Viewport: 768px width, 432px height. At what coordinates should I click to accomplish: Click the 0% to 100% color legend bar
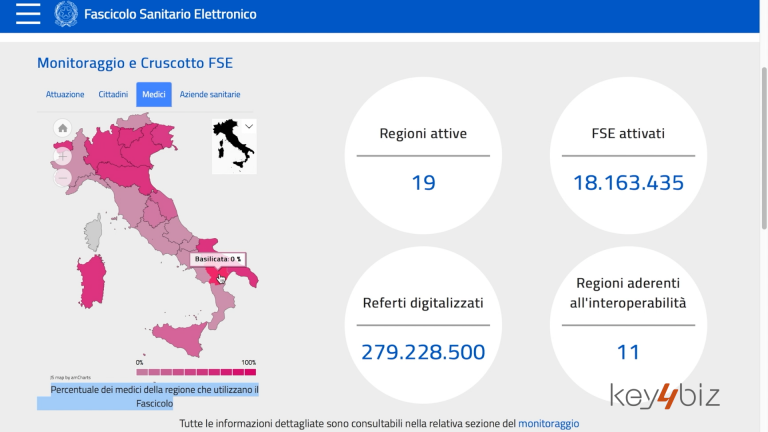point(196,372)
